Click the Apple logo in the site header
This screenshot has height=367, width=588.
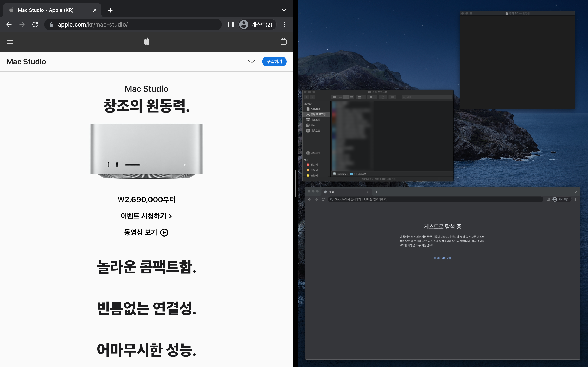[147, 42]
